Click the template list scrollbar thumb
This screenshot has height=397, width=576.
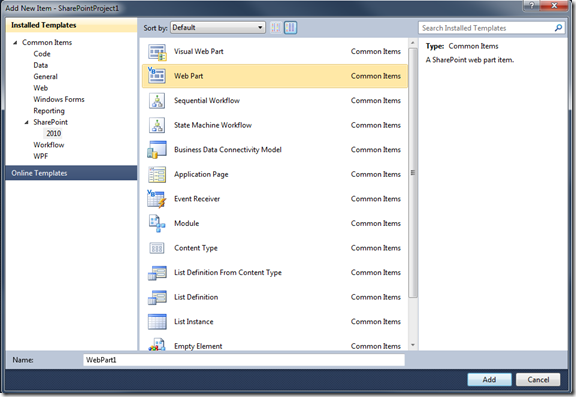click(413, 173)
